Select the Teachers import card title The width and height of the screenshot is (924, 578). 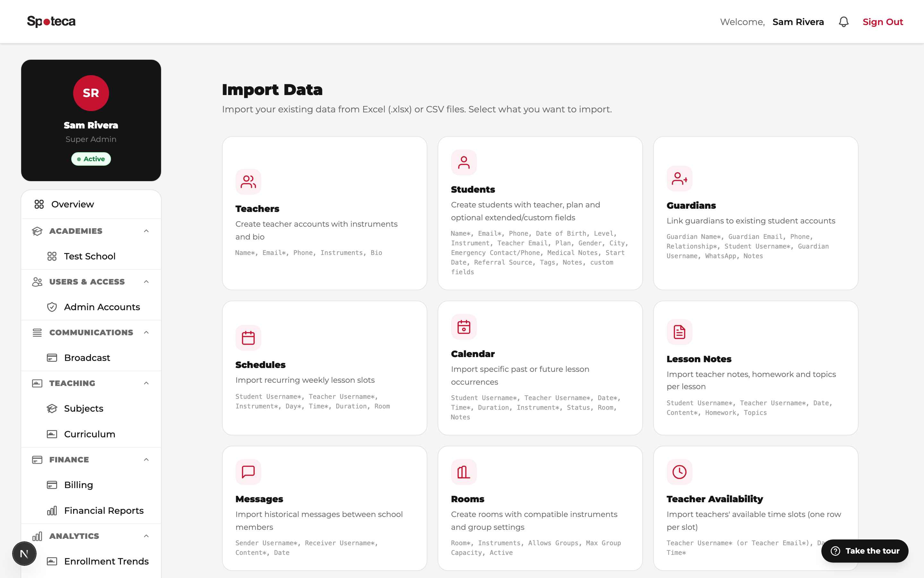tap(257, 209)
